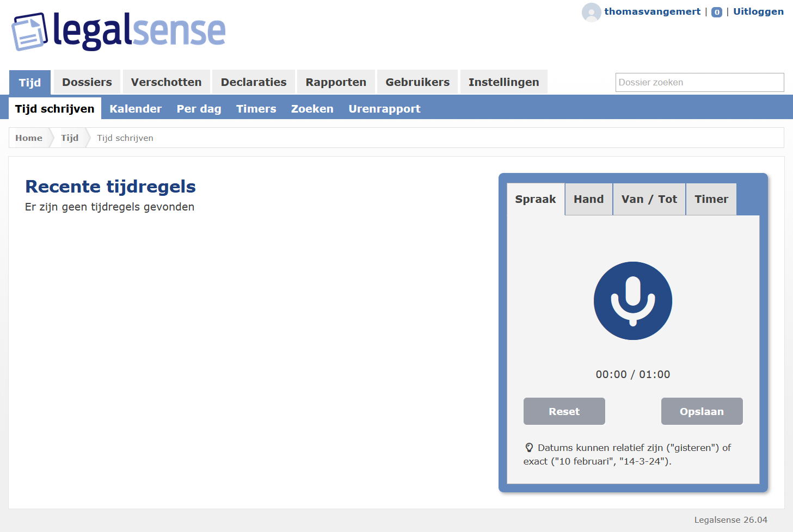This screenshot has height=532, width=793.
Task: Click the microphone record button
Action: click(x=633, y=301)
